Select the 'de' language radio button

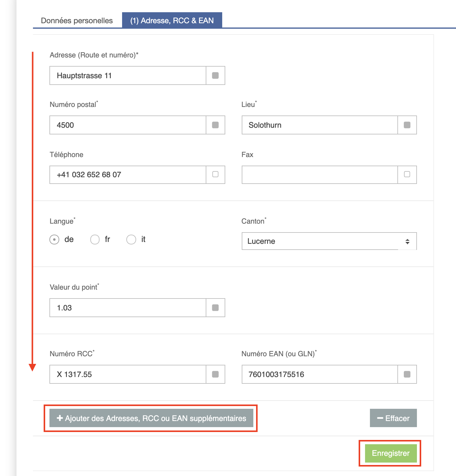[54, 240]
